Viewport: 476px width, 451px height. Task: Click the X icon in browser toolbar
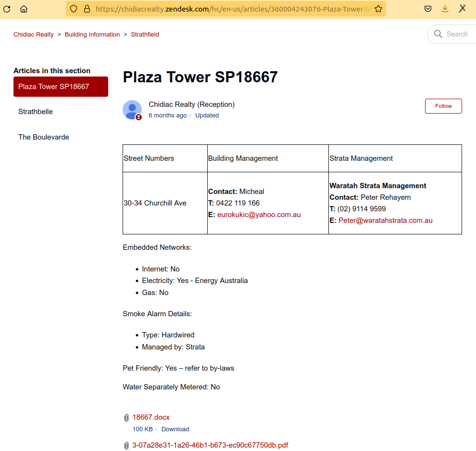462,9
